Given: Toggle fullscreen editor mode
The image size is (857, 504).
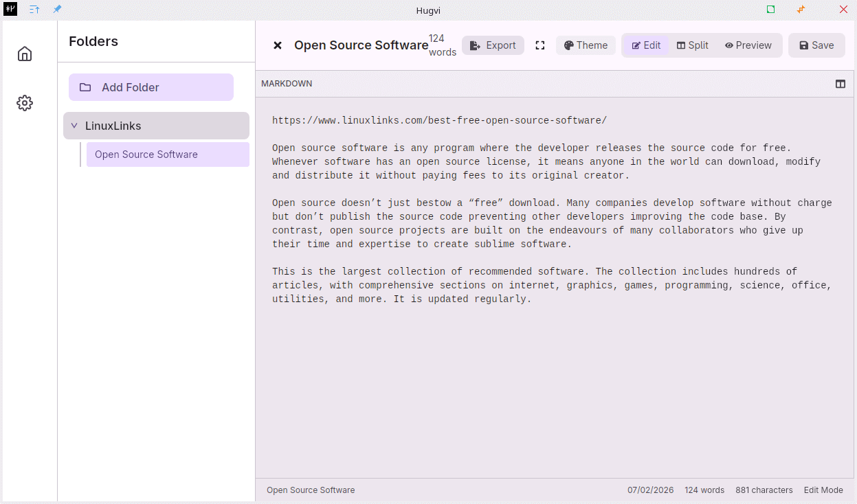Looking at the screenshot, I should coord(540,45).
